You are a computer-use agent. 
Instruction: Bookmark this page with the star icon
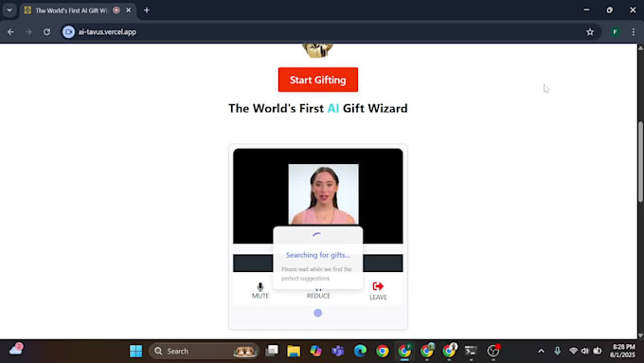click(x=590, y=31)
